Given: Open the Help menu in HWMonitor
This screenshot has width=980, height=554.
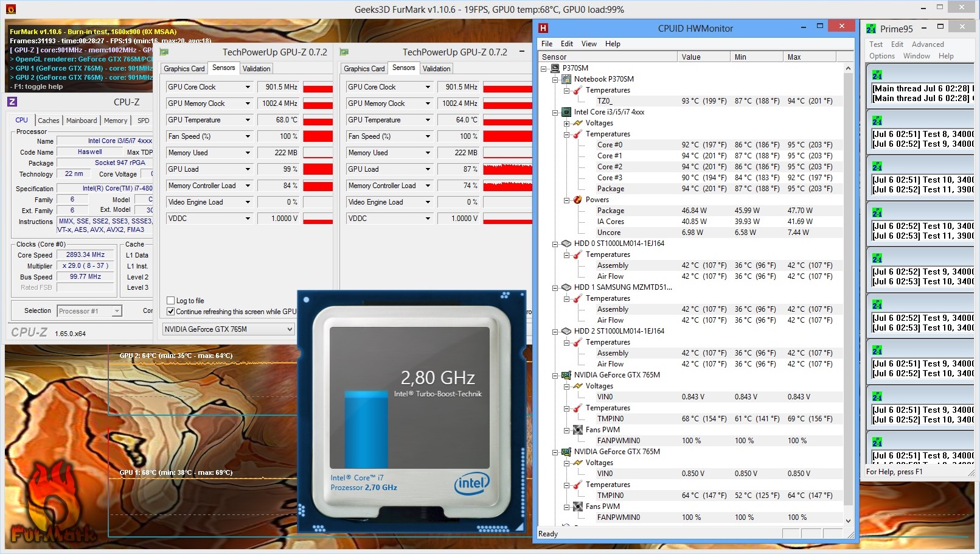Looking at the screenshot, I should tap(613, 44).
